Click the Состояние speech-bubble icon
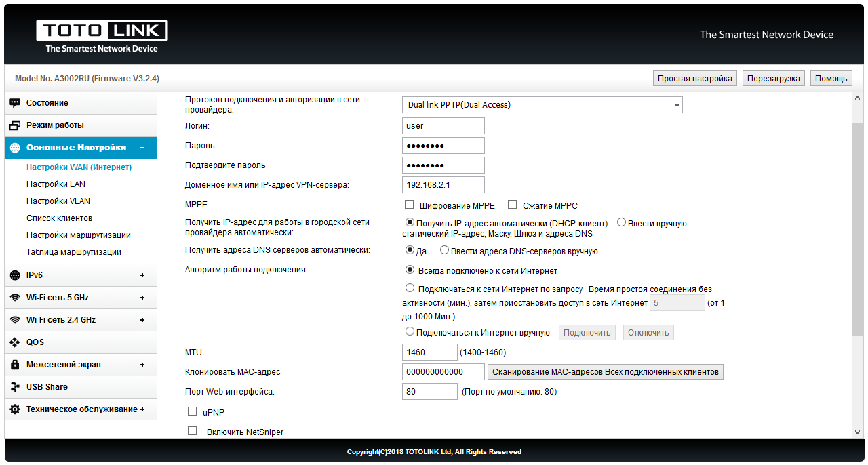868x465 pixels. [x=15, y=103]
